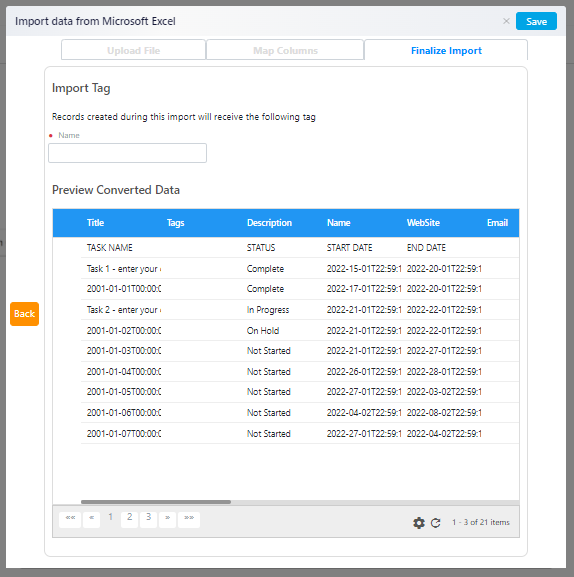Select the WebSite column header
574x577 pixels.
pos(423,223)
